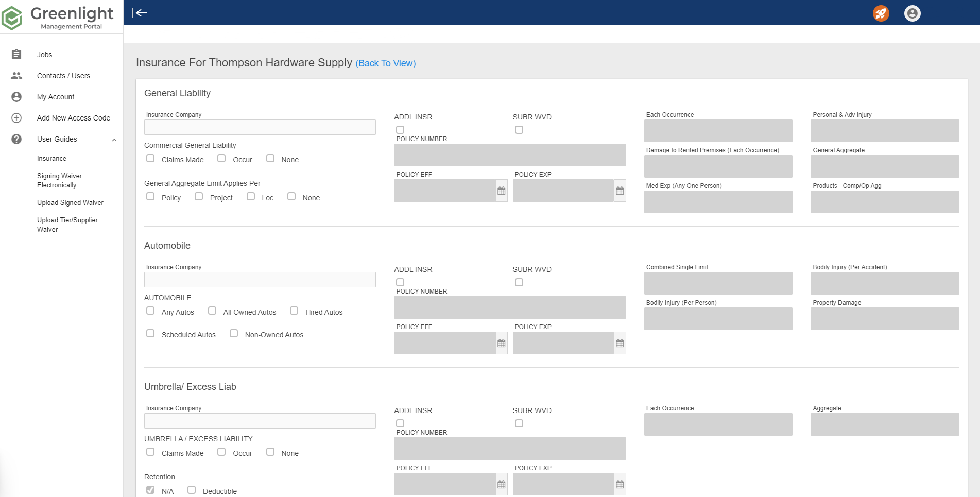Check the Hired Autos box
The image size is (980, 497).
(x=294, y=311)
